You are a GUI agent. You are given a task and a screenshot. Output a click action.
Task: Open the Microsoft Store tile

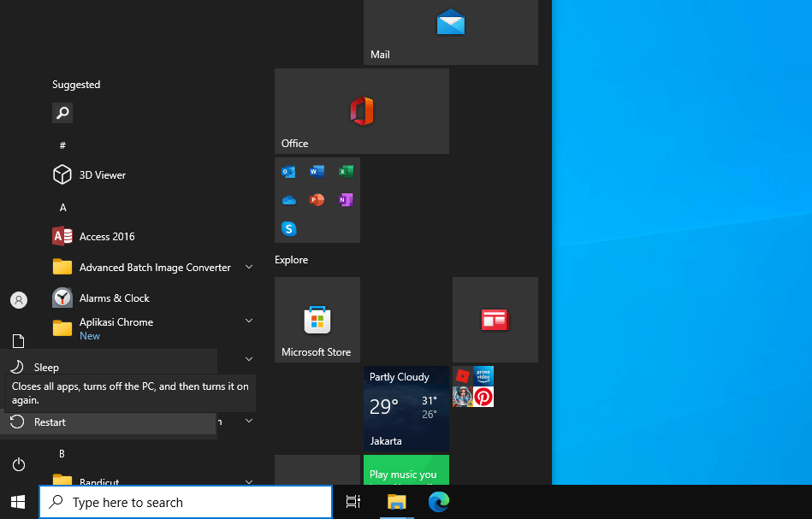tap(317, 320)
